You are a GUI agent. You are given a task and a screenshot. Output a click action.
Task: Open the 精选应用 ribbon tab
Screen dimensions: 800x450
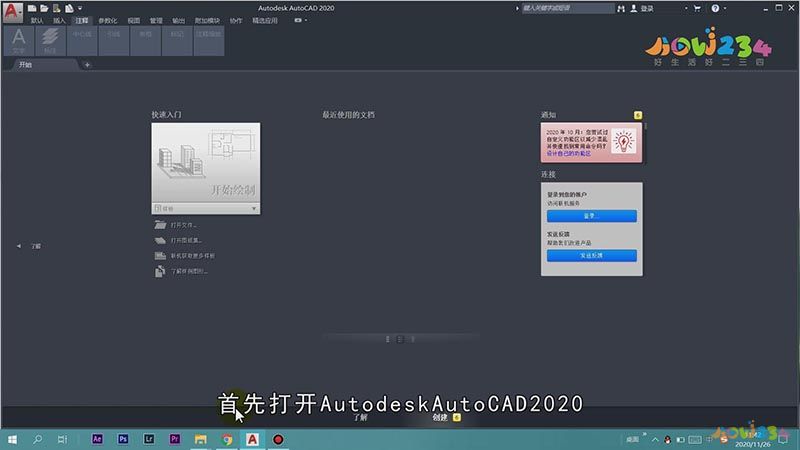(x=265, y=20)
